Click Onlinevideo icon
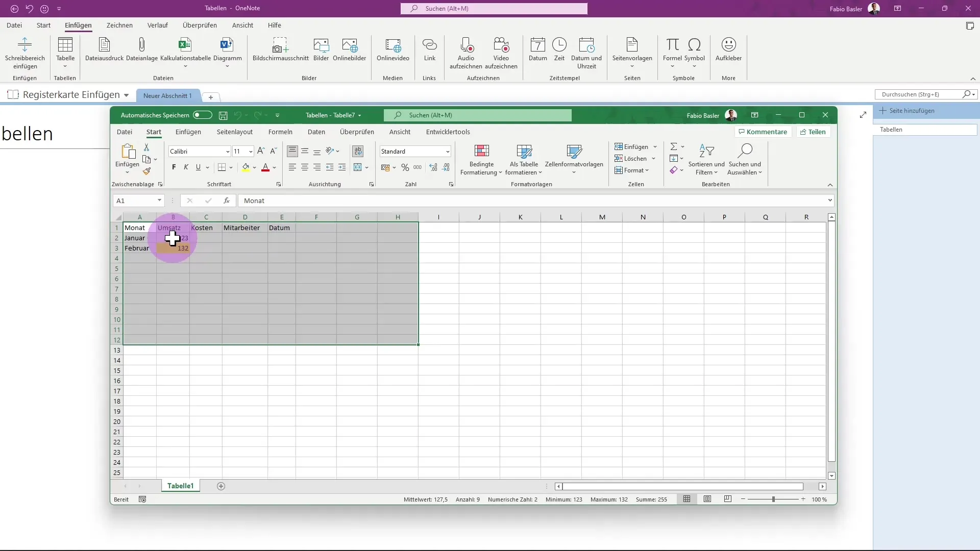This screenshot has width=980, height=551. [393, 45]
